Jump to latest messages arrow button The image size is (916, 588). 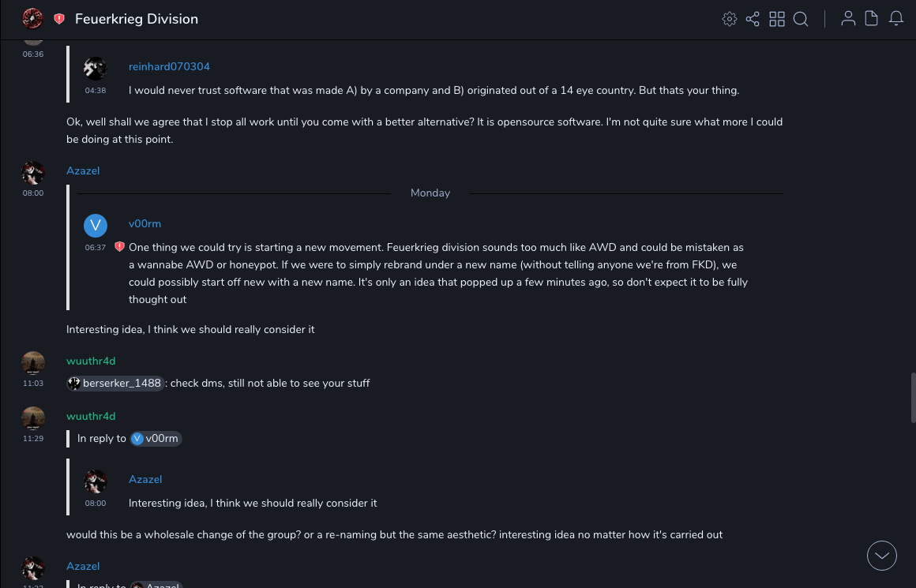[x=882, y=556]
